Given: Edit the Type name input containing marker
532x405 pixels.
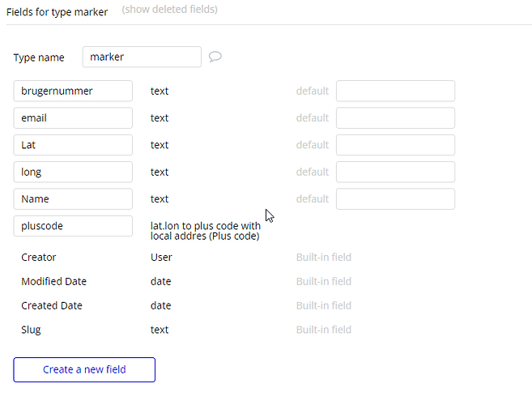Looking at the screenshot, I should click(x=142, y=57).
